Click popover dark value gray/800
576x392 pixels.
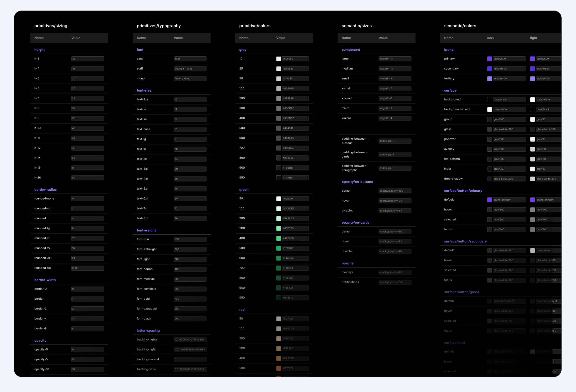(509, 139)
